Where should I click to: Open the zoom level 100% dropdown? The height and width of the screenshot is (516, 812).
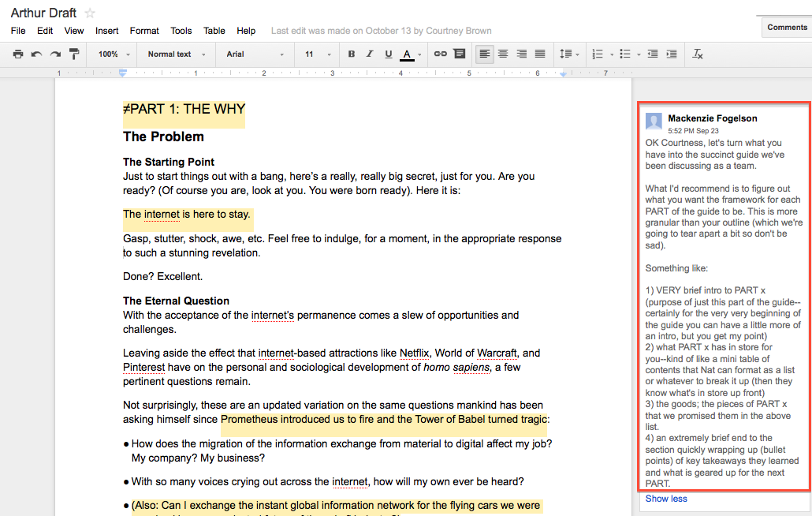(113, 54)
